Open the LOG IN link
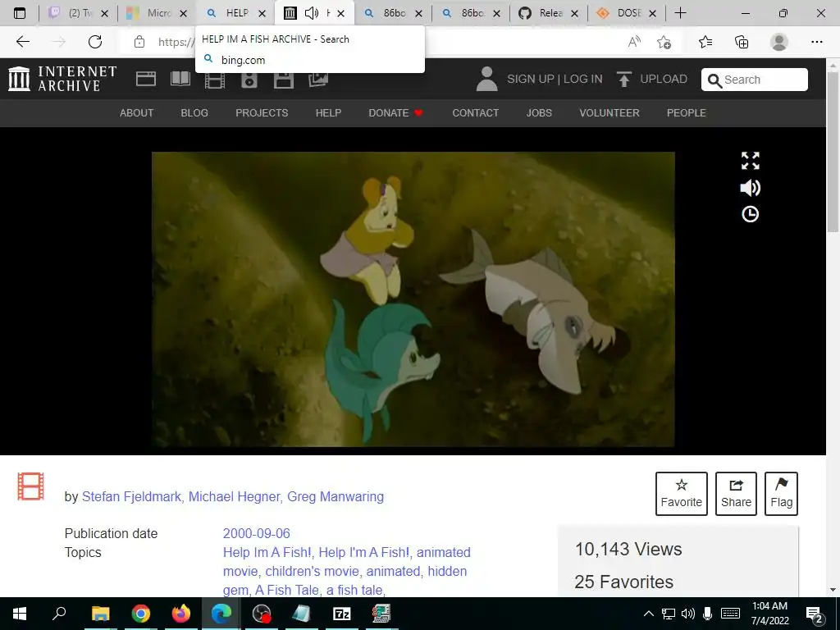This screenshot has height=630, width=840. tap(583, 79)
